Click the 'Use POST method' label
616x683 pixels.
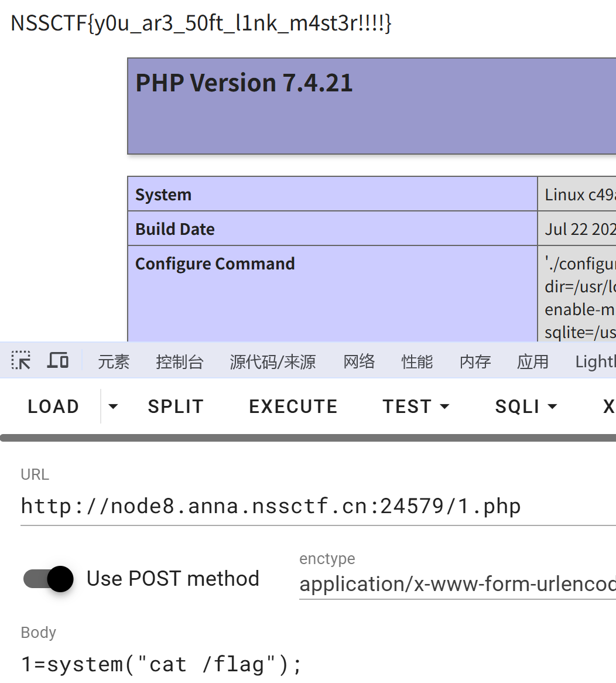(173, 579)
